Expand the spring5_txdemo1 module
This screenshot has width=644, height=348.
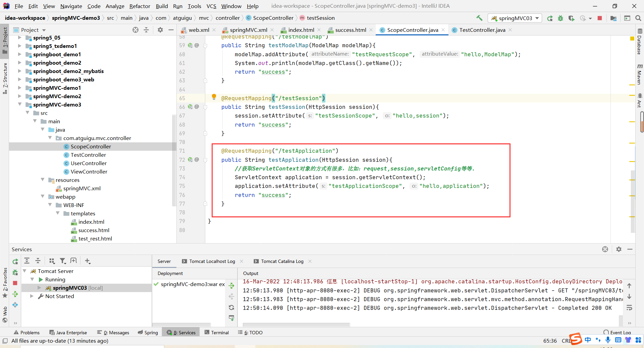pos(20,46)
